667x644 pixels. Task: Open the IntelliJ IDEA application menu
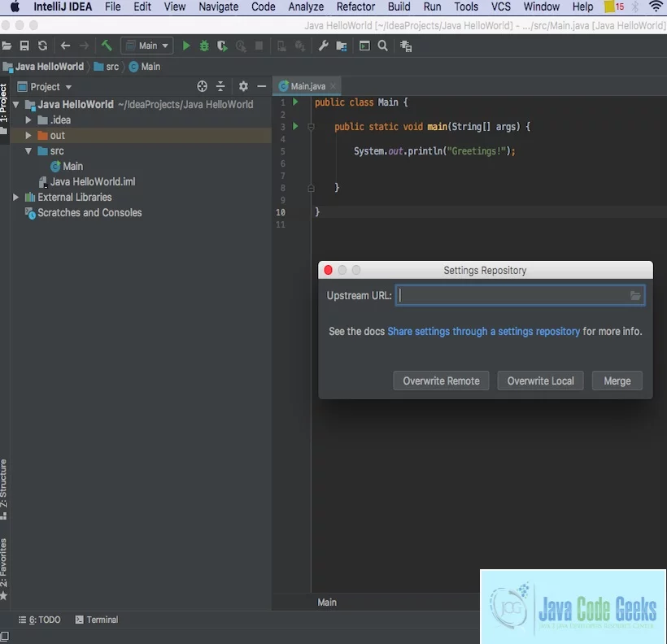pos(63,7)
